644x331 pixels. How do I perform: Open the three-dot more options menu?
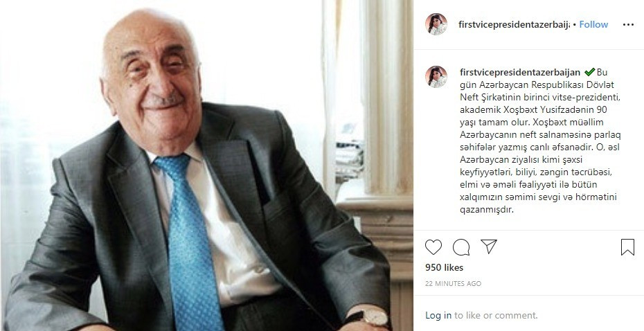628,25
